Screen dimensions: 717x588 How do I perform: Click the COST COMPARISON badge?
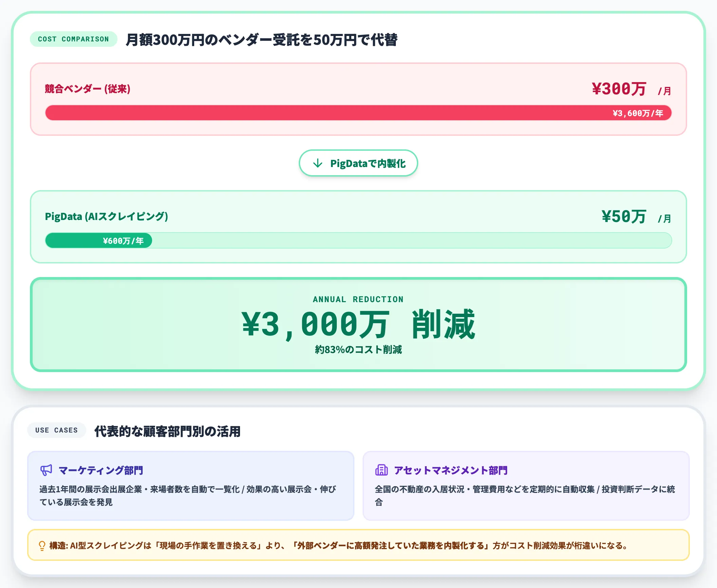point(73,39)
